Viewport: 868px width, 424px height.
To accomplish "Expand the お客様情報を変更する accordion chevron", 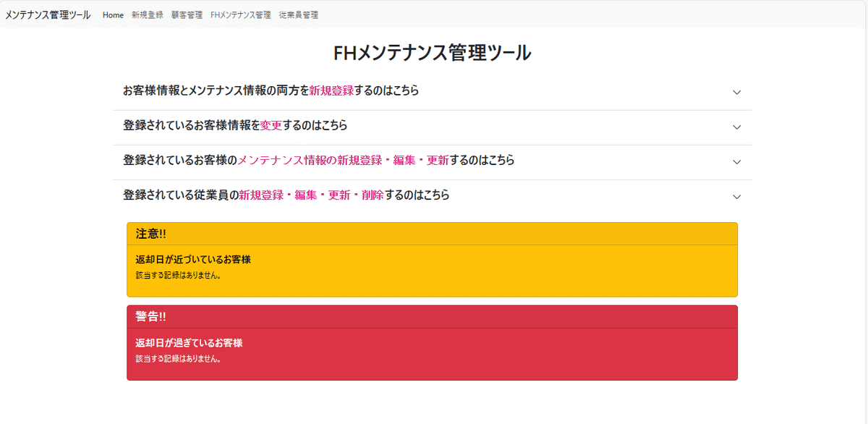I will point(737,127).
